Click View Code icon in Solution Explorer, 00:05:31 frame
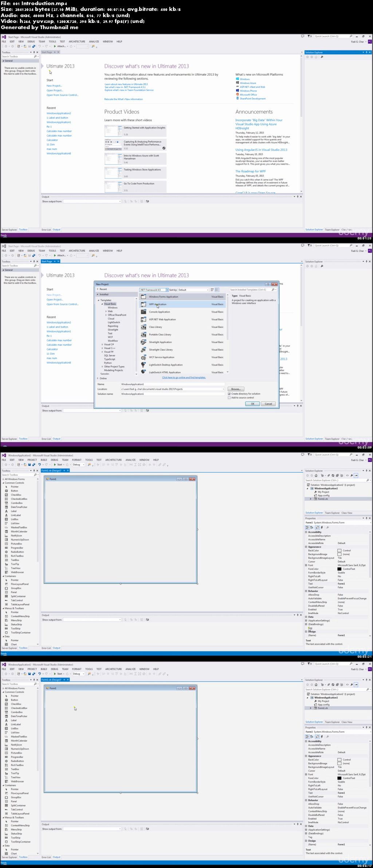Image resolution: width=373 pixels, height=868 pixels. coord(347,475)
